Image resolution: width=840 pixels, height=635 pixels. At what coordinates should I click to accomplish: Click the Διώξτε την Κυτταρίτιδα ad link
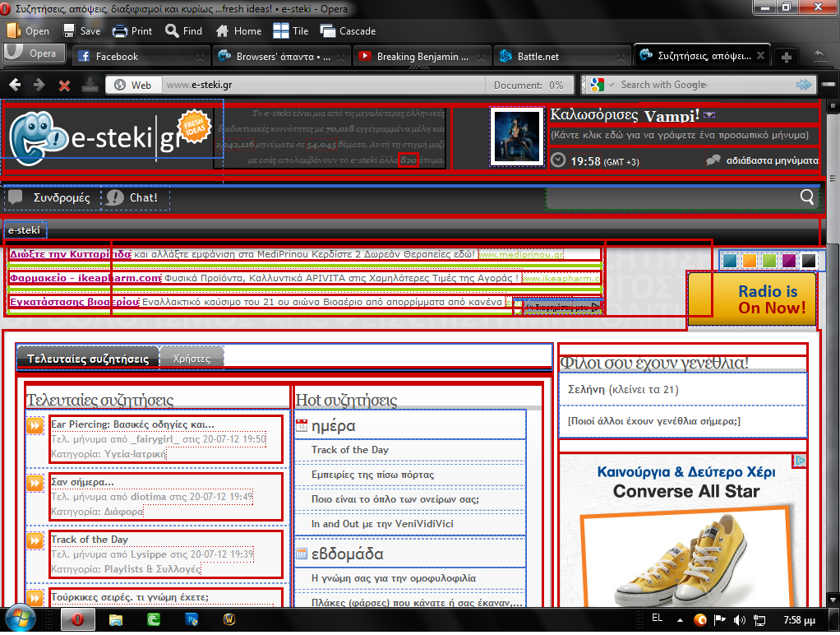tap(70, 254)
